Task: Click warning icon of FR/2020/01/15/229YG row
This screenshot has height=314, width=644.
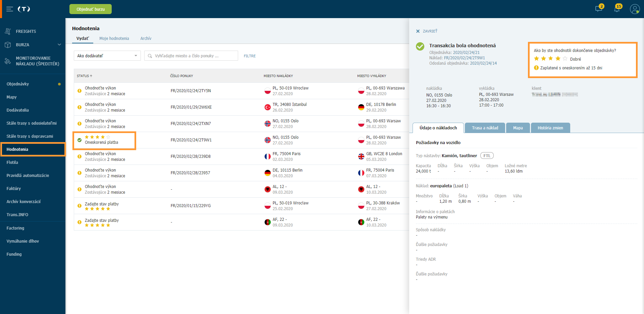Action: 79,206
